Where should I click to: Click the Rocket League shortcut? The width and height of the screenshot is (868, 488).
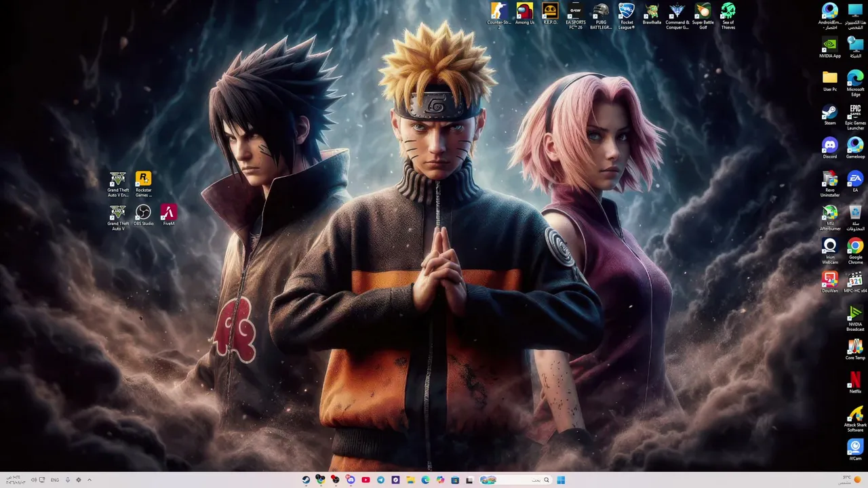627,16
